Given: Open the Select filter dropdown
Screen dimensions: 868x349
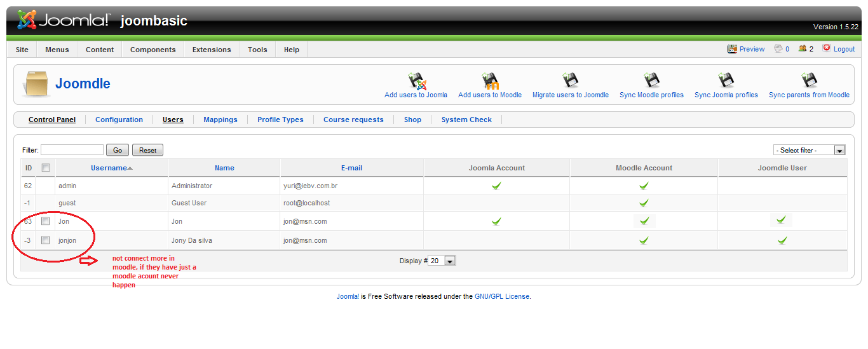Looking at the screenshot, I should [x=809, y=150].
